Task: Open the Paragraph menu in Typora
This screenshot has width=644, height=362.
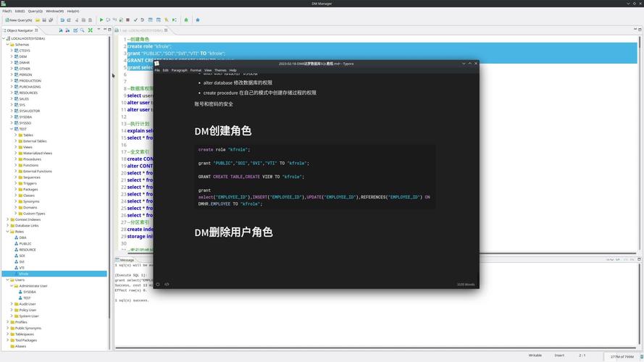Action: click(x=179, y=70)
